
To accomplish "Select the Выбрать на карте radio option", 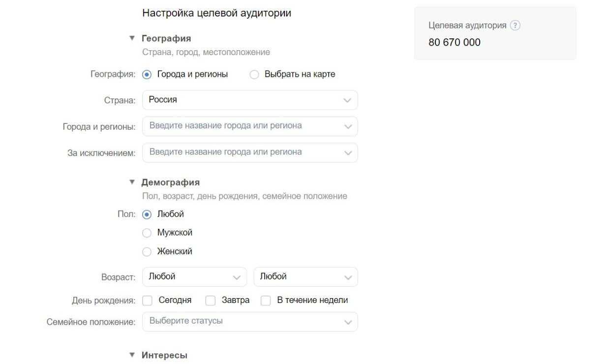I will tap(254, 75).
